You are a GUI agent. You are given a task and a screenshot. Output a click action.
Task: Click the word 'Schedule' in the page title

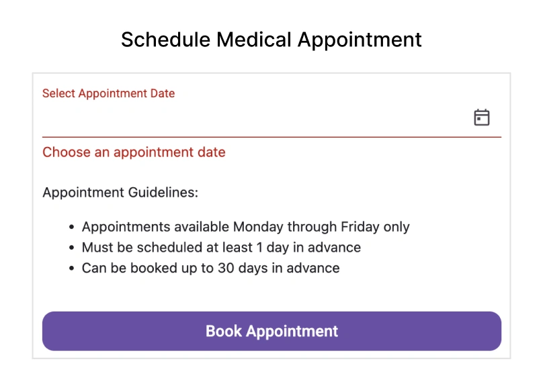pyautogui.click(x=165, y=40)
